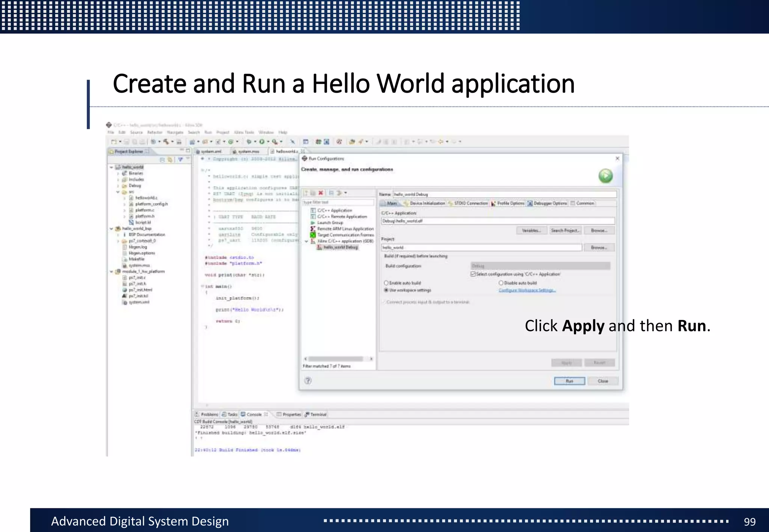Collapse the Xilinx C/C++ application (GDB) node
Image resolution: width=769 pixels, height=532 pixels.
click(x=306, y=241)
